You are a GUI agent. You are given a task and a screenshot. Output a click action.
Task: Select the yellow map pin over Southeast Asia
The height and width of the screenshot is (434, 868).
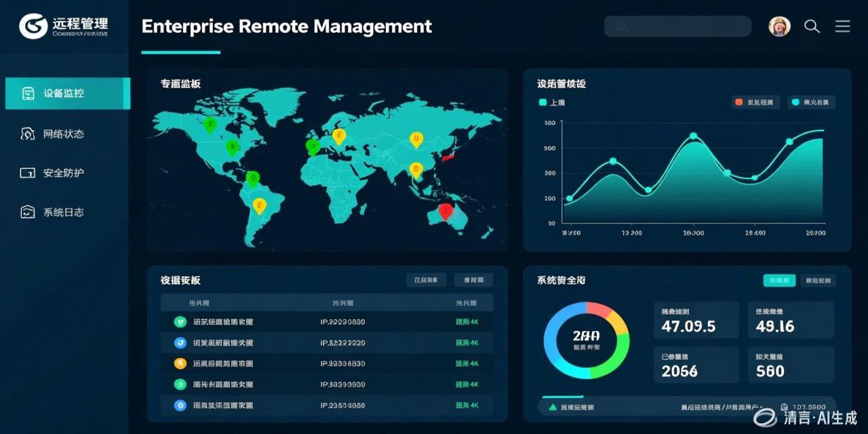pyautogui.click(x=416, y=170)
